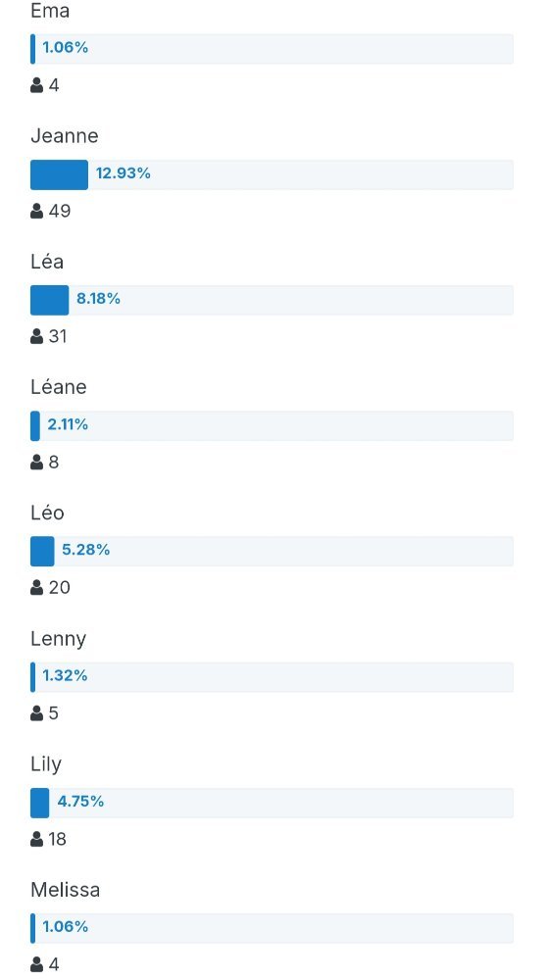Click the voter icon under Jeanne
The image size is (544, 980).
tap(37, 212)
